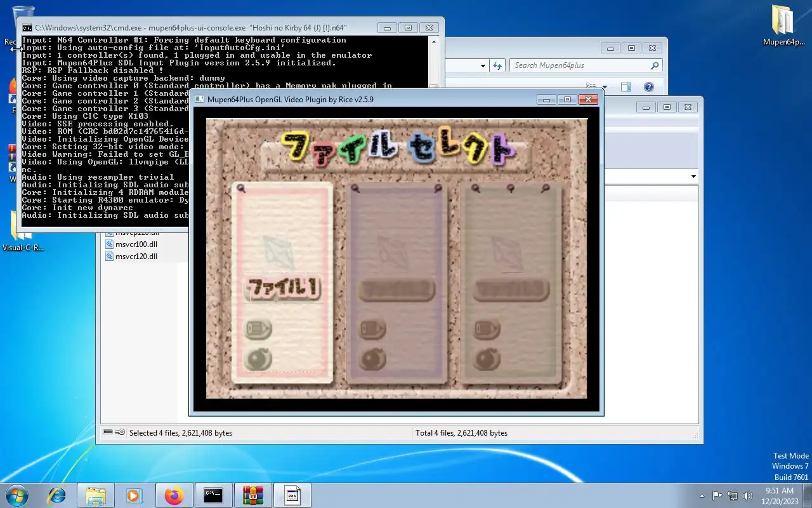Minimize the Mupen64Plus OpenGL video window
Viewport: 812px width, 508px height.
pyautogui.click(x=546, y=100)
